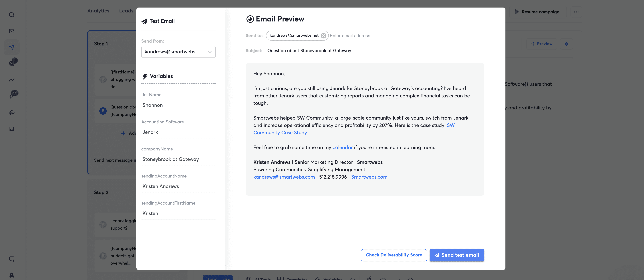Open the analytics chart icon in sidebar
The height and width of the screenshot is (280, 644).
[x=12, y=80]
